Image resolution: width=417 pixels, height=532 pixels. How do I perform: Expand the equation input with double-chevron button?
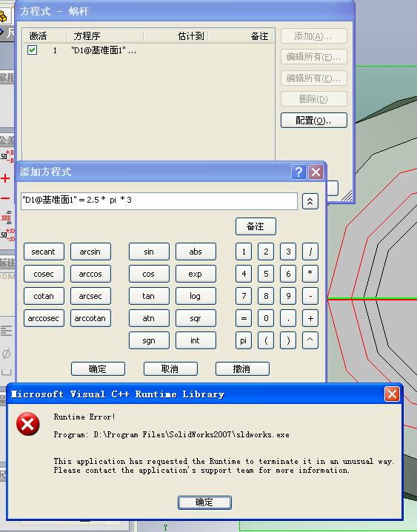[310, 201]
